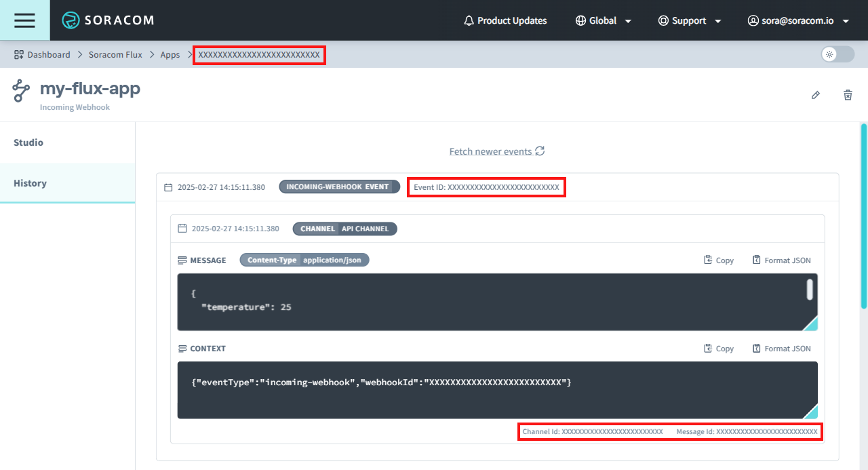Switch to the Studio tab
Screen dimensions: 868x470
click(x=28, y=142)
